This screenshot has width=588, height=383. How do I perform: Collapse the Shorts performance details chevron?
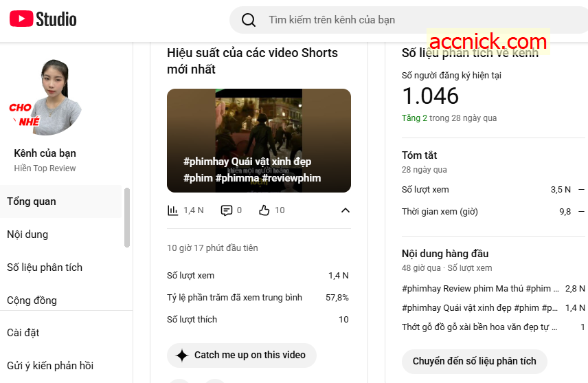pos(346,210)
